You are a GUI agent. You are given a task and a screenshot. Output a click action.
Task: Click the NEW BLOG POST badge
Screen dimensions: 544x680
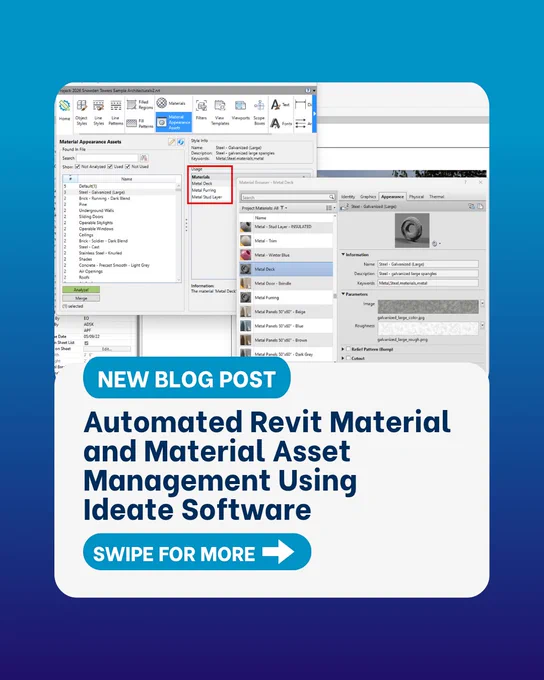(187, 378)
